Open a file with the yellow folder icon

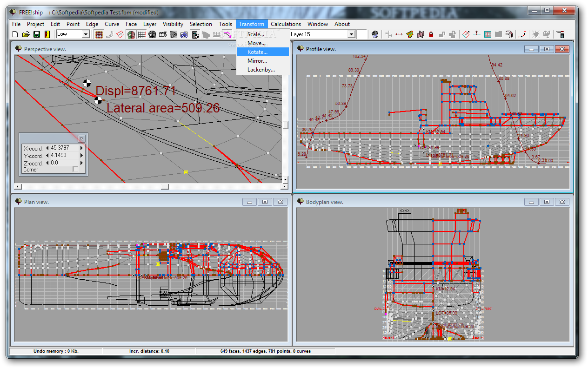click(26, 34)
